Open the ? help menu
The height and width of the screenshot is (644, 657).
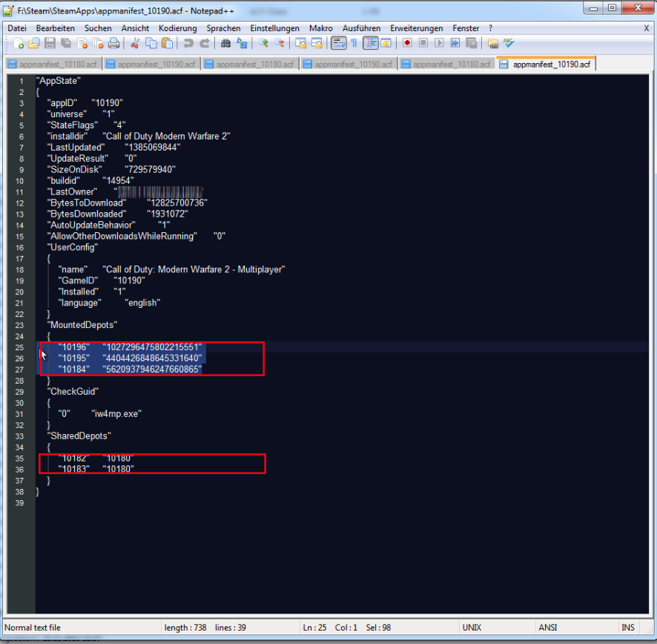491,28
